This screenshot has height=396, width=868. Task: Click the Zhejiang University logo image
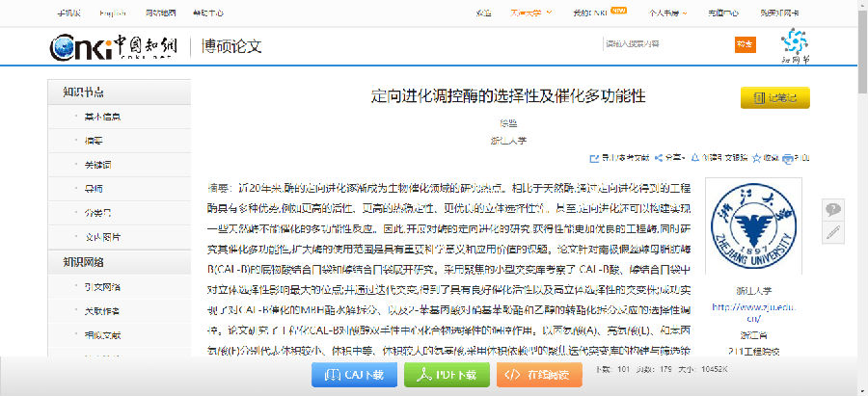click(x=753, y=226)
